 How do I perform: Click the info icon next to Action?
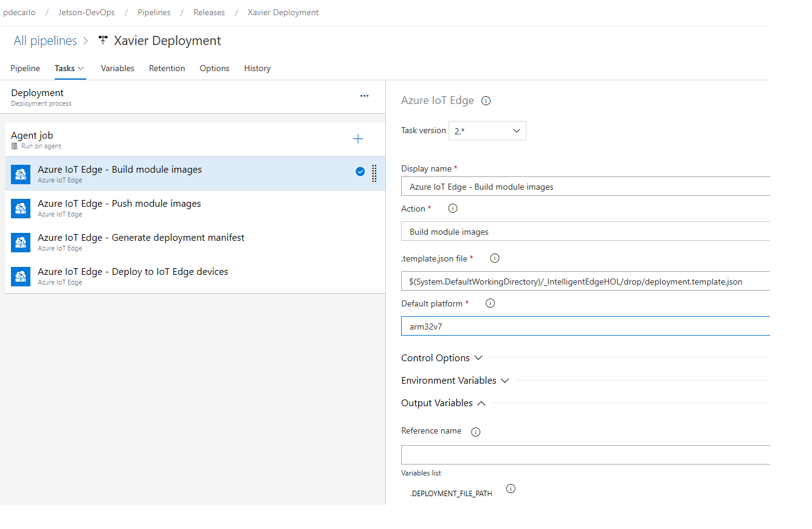pyautogui.click(x=452, y=209)
